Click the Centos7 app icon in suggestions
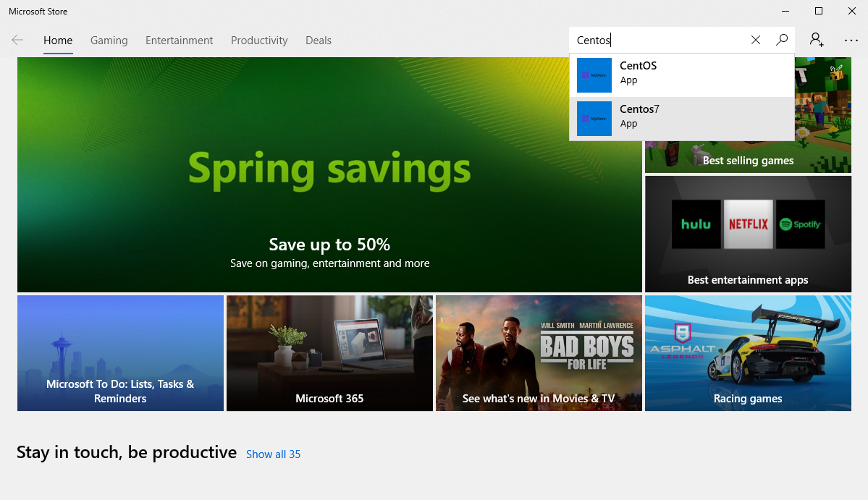This screenshot has height=500, width=868. (594, 119)
